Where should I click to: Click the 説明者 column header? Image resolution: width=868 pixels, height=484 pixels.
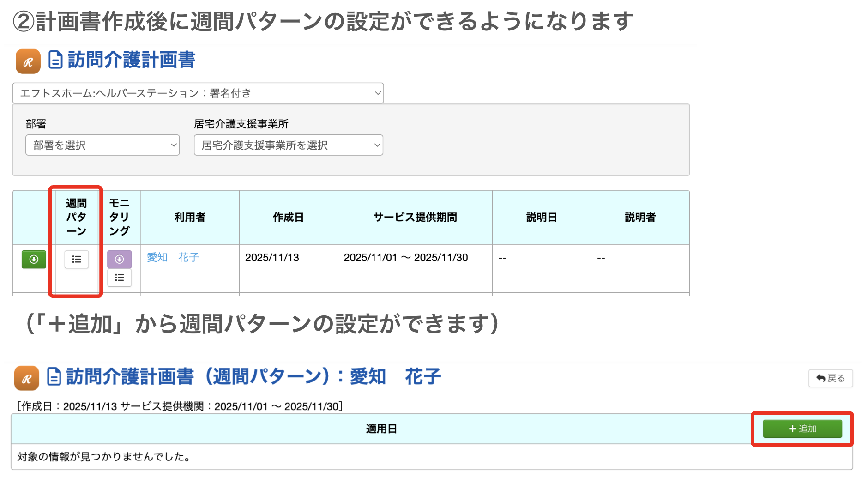point(640,217)
